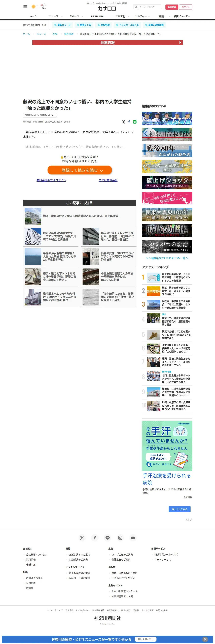This screenshot has width=215, height=644.
Task: Open the hamburger menu icon
Action: tap(25, 7)
